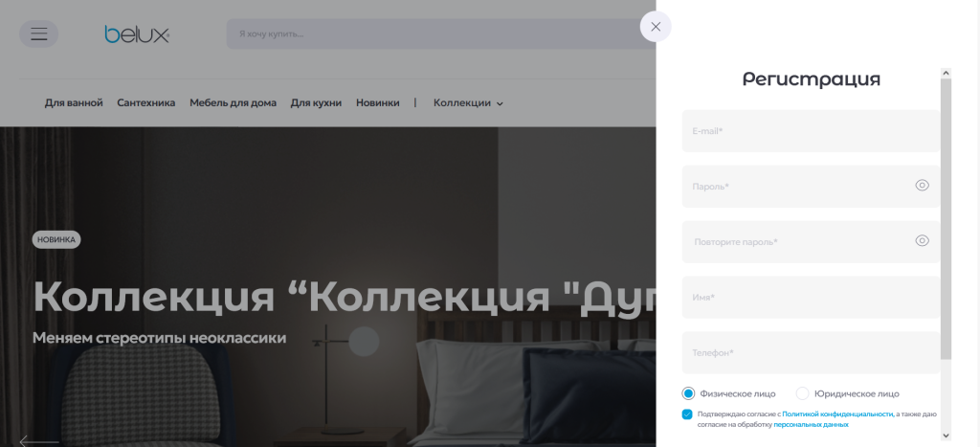The height and width of the screenshot is (447, 980).
Task: Click the belux logo
Action: click(x=137, y=34)
